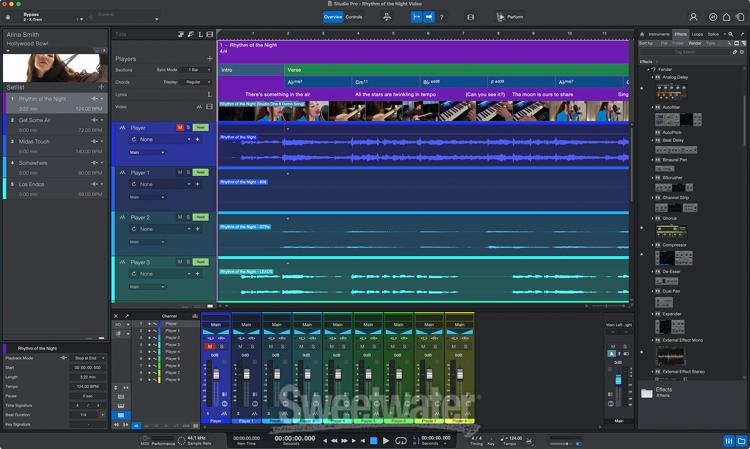Switch to Controls view

click(x=354, y=17)
